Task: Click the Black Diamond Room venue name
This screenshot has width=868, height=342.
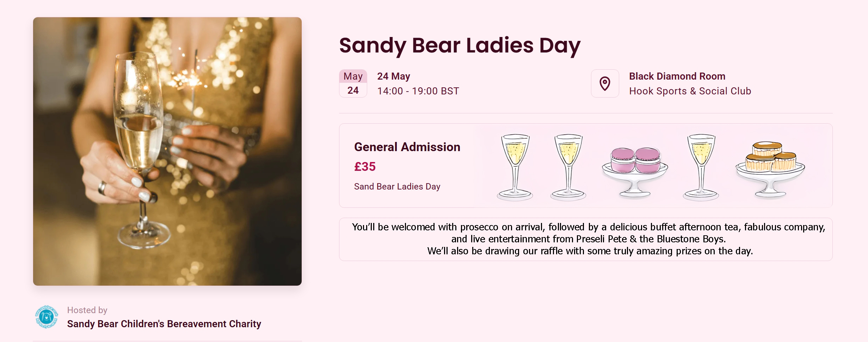Action: tap(677, 76)
